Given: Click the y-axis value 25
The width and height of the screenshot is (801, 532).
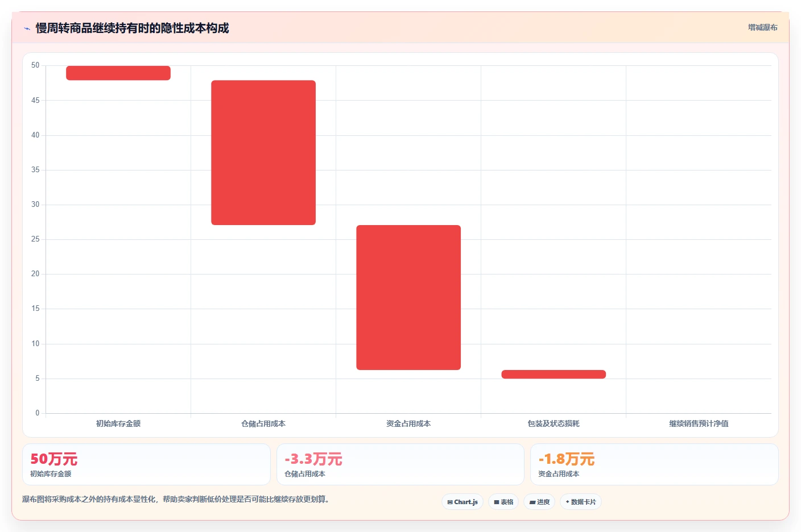Looking at the screenshot, I should [35, 239].
